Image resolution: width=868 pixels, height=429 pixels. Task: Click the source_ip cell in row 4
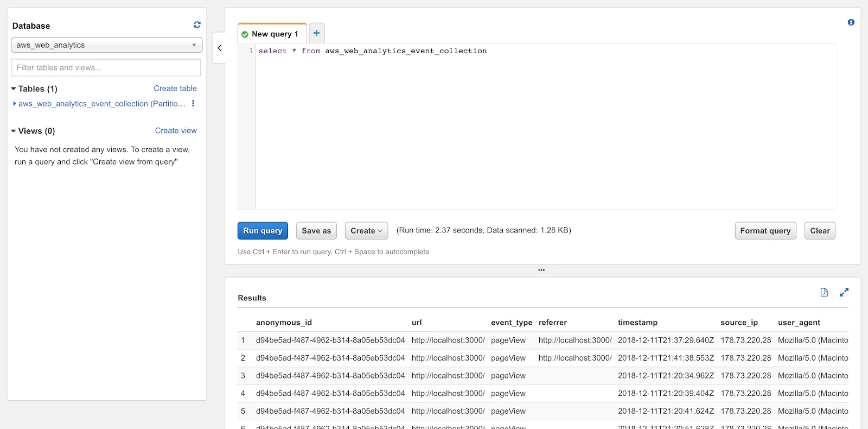[746, 394]
